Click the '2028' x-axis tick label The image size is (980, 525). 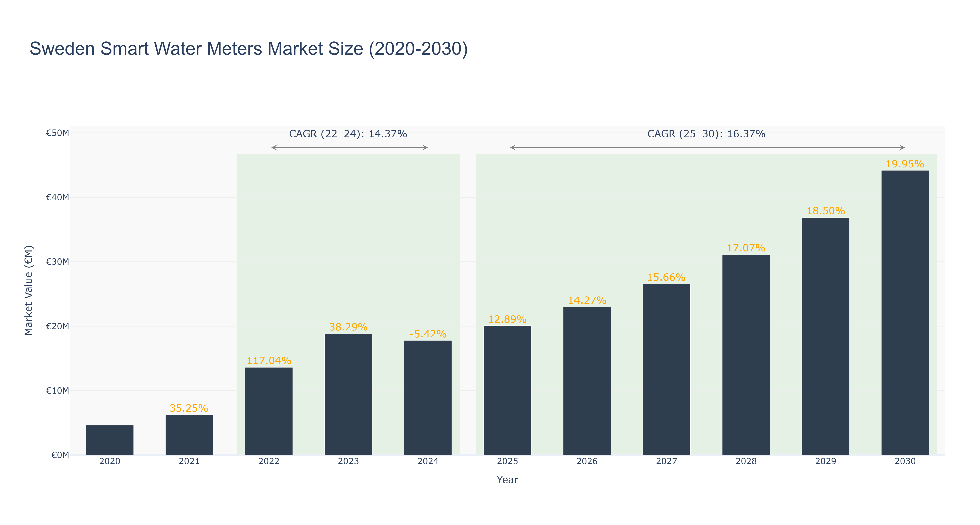click(746, 461)
